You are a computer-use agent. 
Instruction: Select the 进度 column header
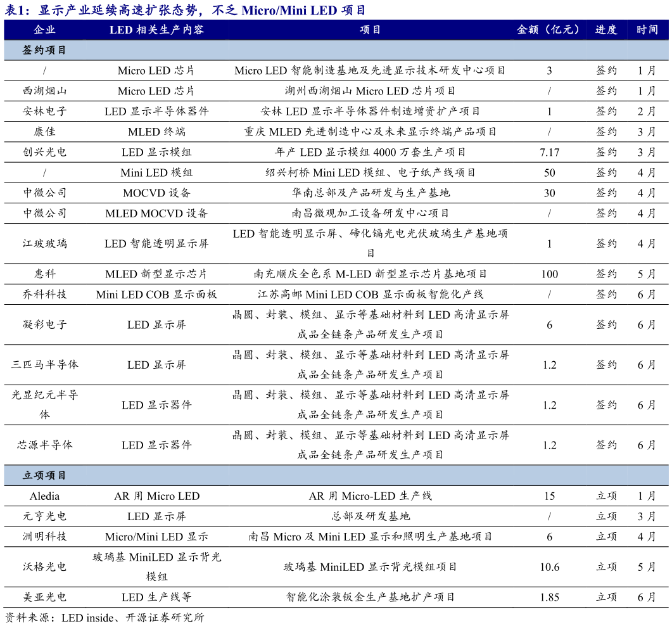click(606, 30)
